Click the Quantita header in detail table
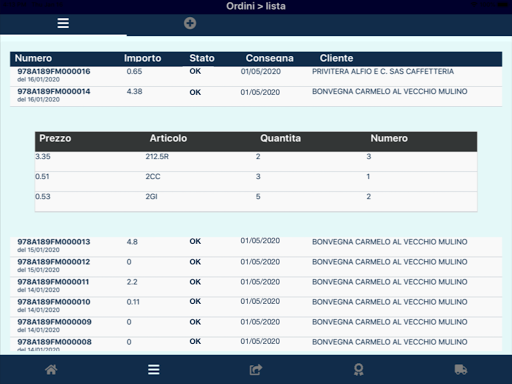 tap(280, 138)
